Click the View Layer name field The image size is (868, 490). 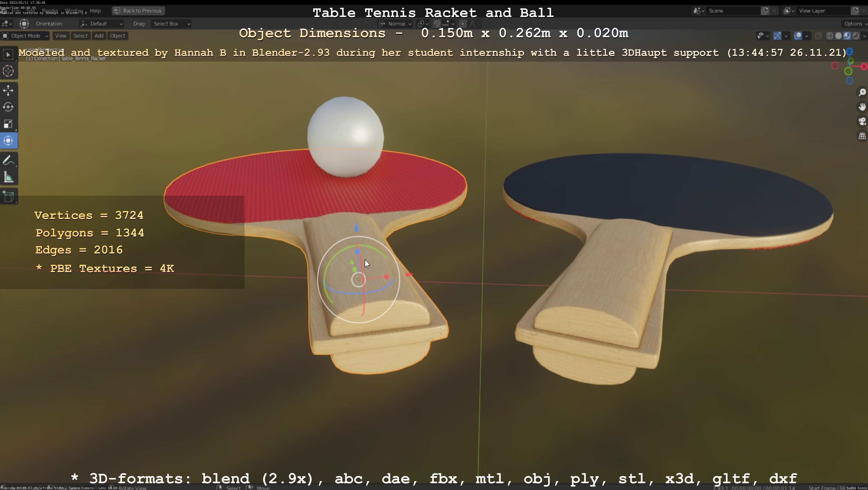[x=823, y=11]
